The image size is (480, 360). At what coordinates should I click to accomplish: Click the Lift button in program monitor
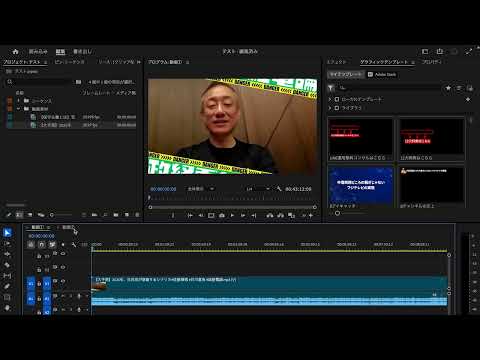270,216
